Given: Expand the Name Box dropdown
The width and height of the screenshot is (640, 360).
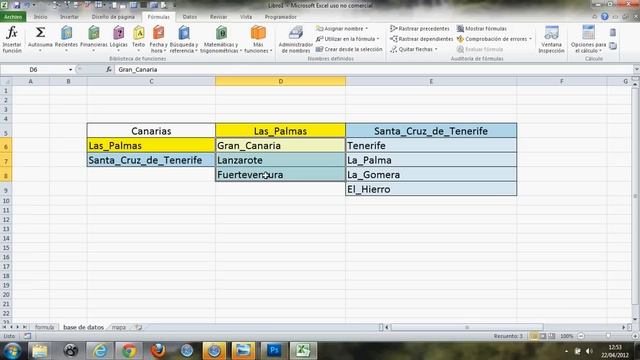Looking at the screenshot, I should click(71, 70).
